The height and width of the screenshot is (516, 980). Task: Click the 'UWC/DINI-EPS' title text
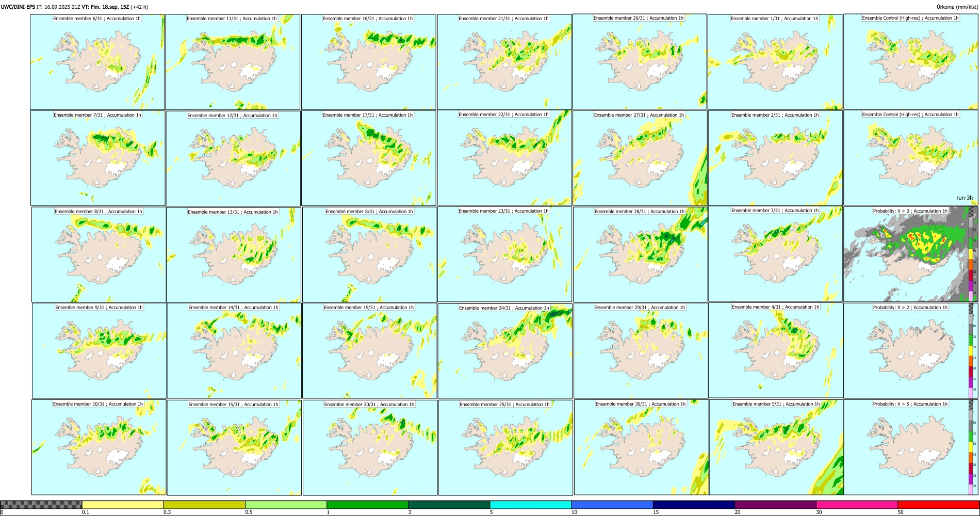click(18, 7)
